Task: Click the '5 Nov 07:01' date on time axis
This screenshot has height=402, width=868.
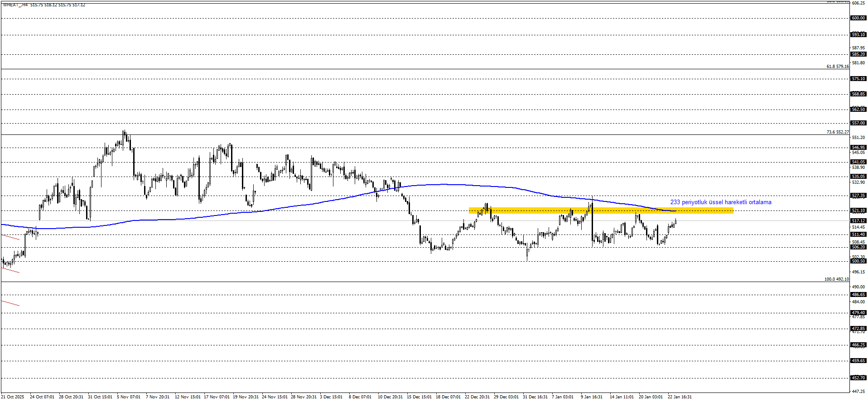Action: (x=129, y=397)
